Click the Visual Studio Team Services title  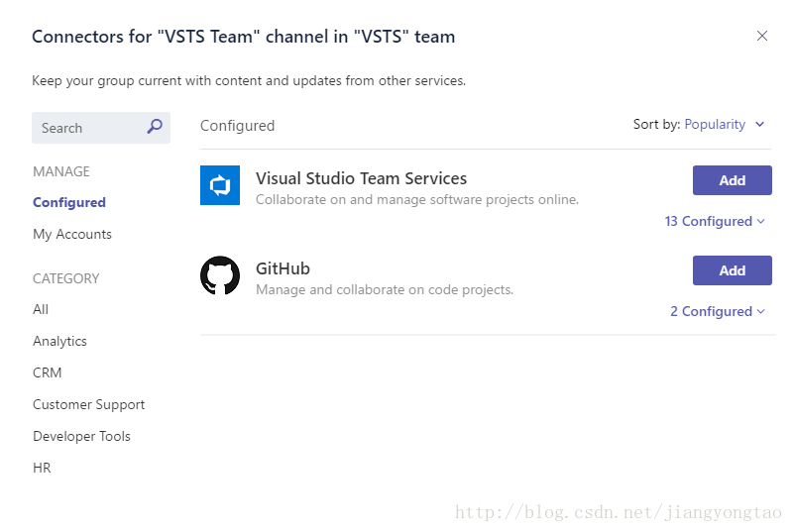361,178
